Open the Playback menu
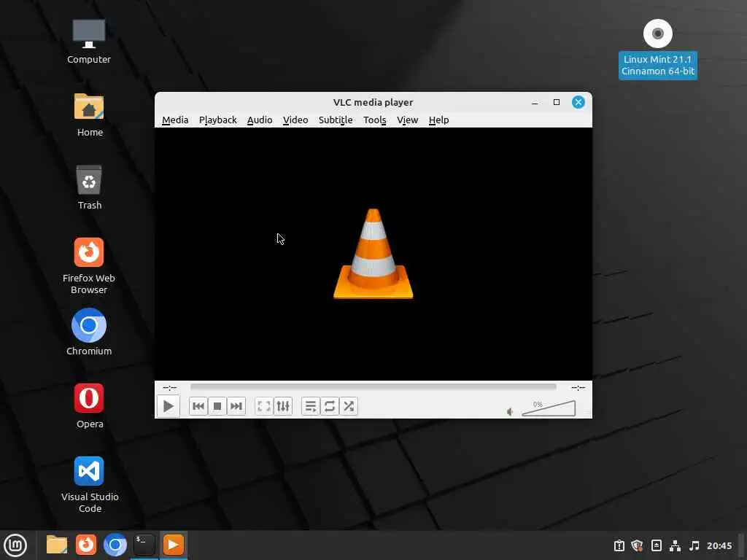Viewport: 747px width, 560px height. 217,120
